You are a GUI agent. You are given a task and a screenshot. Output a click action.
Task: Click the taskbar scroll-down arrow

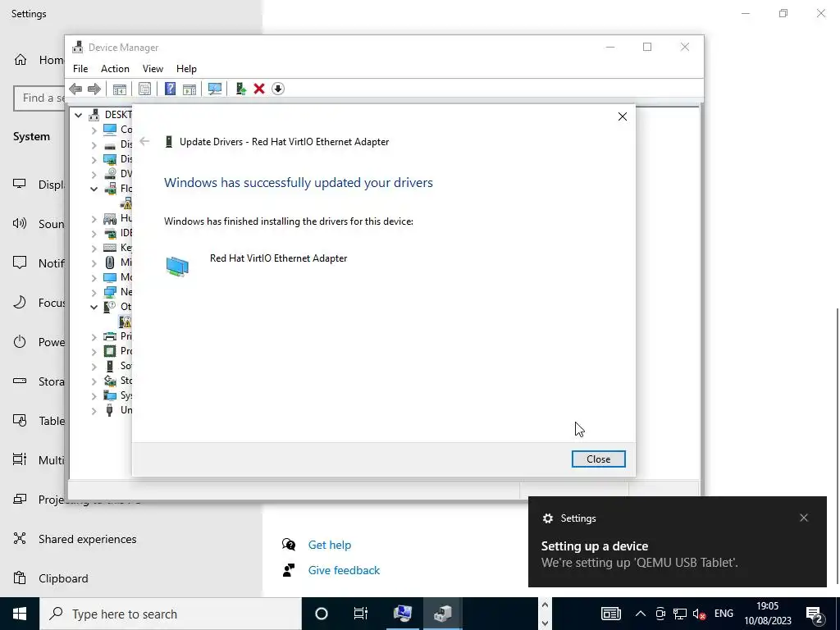(x=545, y=623)
